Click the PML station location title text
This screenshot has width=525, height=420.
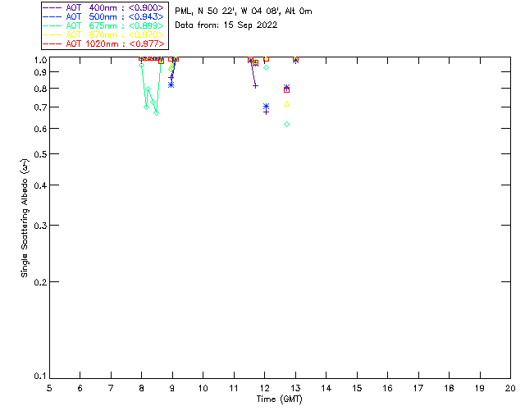click(244, 11)
